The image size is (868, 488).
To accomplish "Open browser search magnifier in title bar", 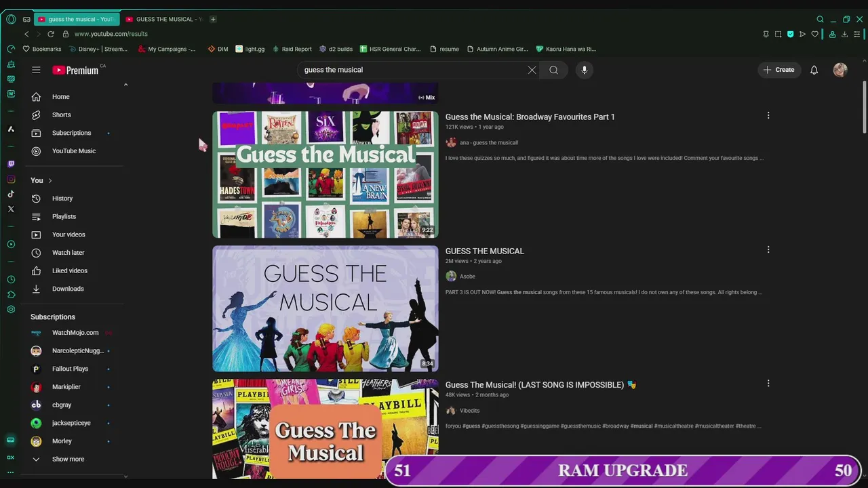I will 820,19.
